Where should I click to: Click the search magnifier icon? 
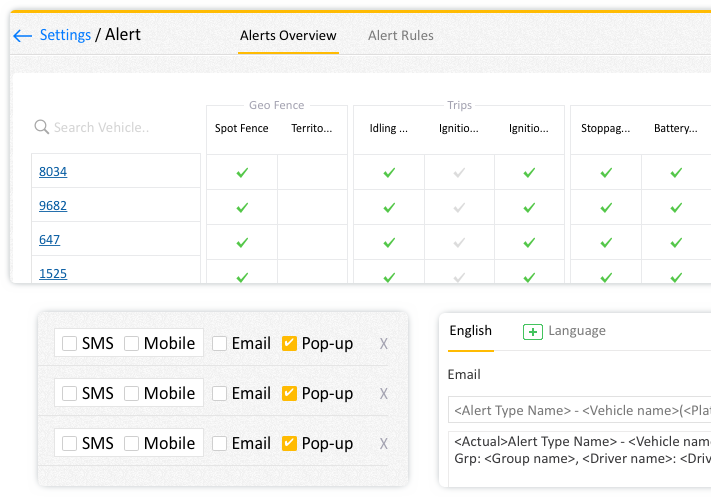click(42, 127)
